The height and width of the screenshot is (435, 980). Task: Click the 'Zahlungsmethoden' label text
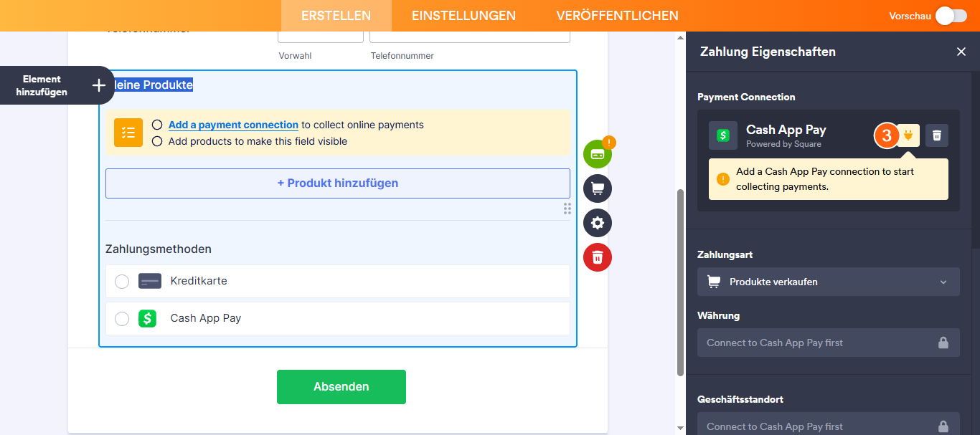[159, 249]
